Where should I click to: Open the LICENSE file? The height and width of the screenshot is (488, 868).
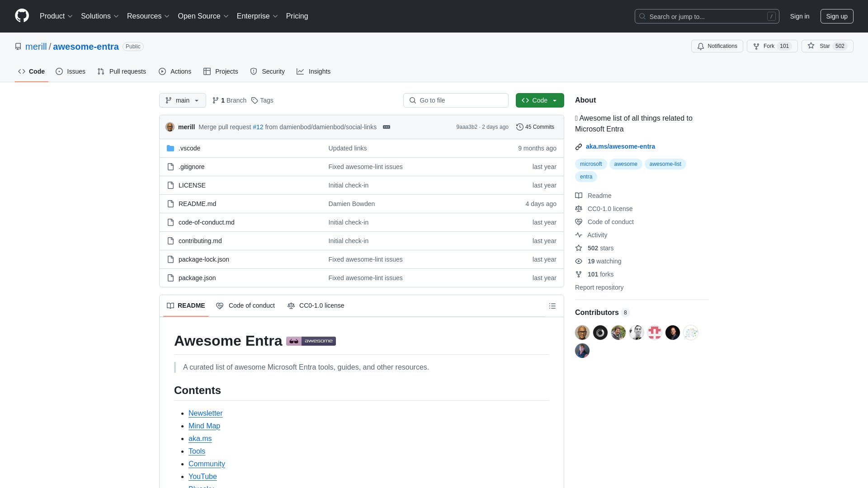(192, 185)
